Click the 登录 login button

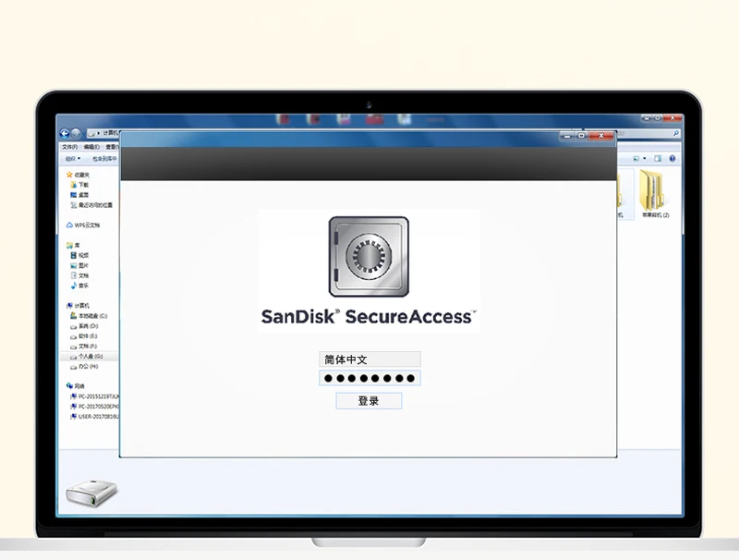click(369, 401)
